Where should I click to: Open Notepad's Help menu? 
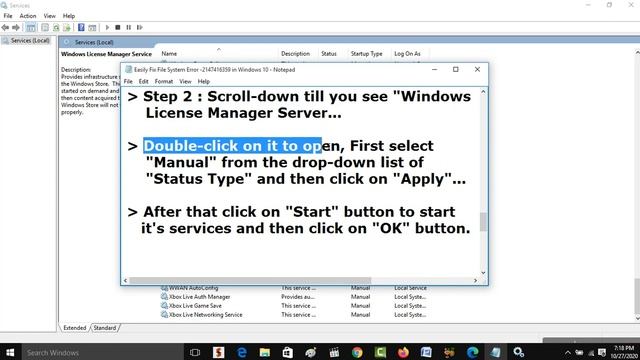pos(204,81)
